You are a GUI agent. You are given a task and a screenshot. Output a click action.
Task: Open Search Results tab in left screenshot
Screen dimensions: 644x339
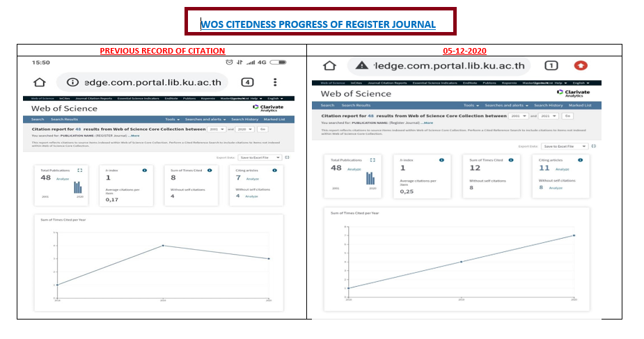click(64, 120)
